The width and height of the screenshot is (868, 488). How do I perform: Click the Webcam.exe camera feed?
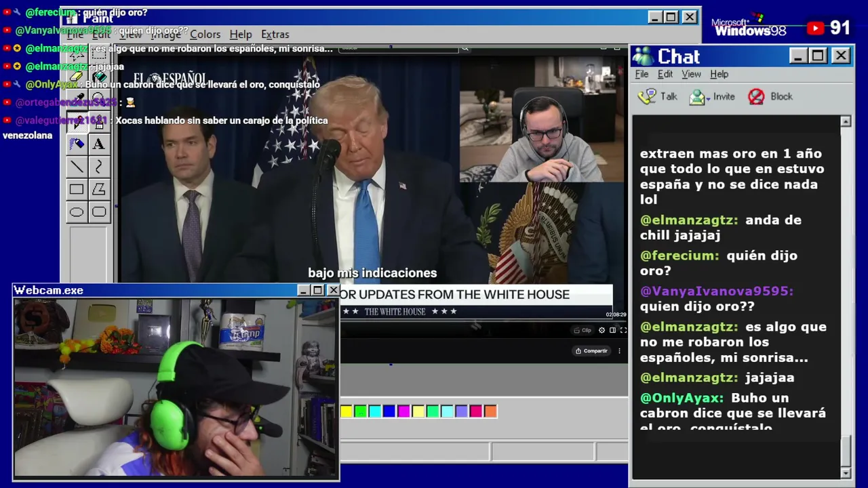pyautogui.click(x=176, y=388)
